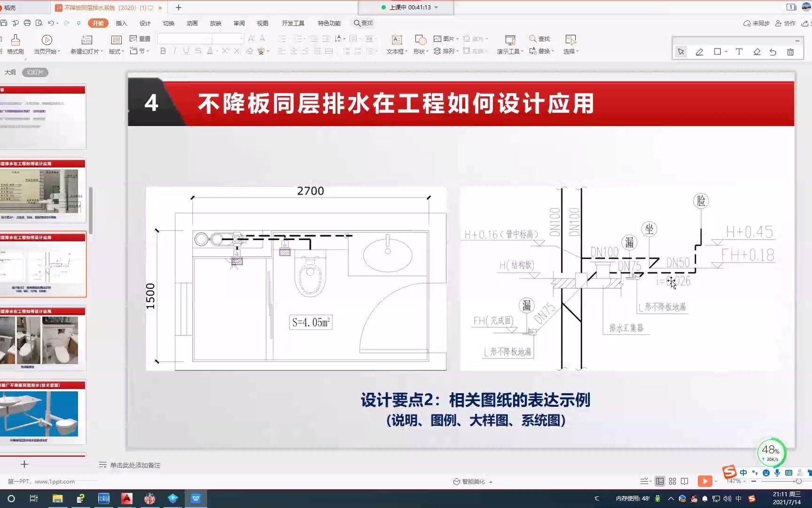The height and width of the screenshot is (508, 812).
Task: Click the Reset (重置) button
Action: pyautogui.click(x=140, y=39)
